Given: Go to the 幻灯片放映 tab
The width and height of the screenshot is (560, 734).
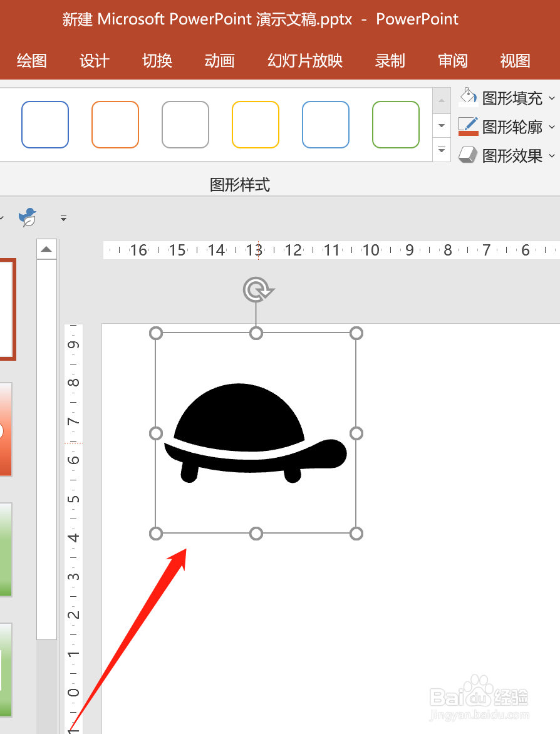Looking at the screenshot, I should pyautogui.click(x=305, y=60).
